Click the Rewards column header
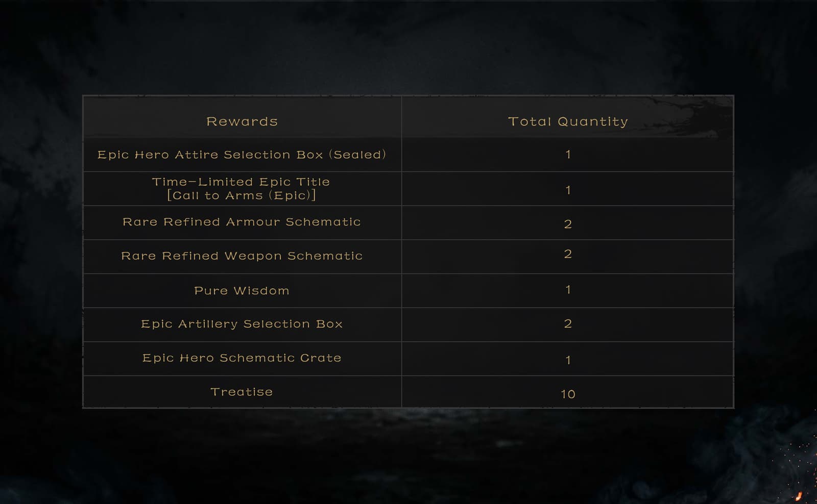Image resolution: width=817 pixels, height=504 pixels. [242, 121]
